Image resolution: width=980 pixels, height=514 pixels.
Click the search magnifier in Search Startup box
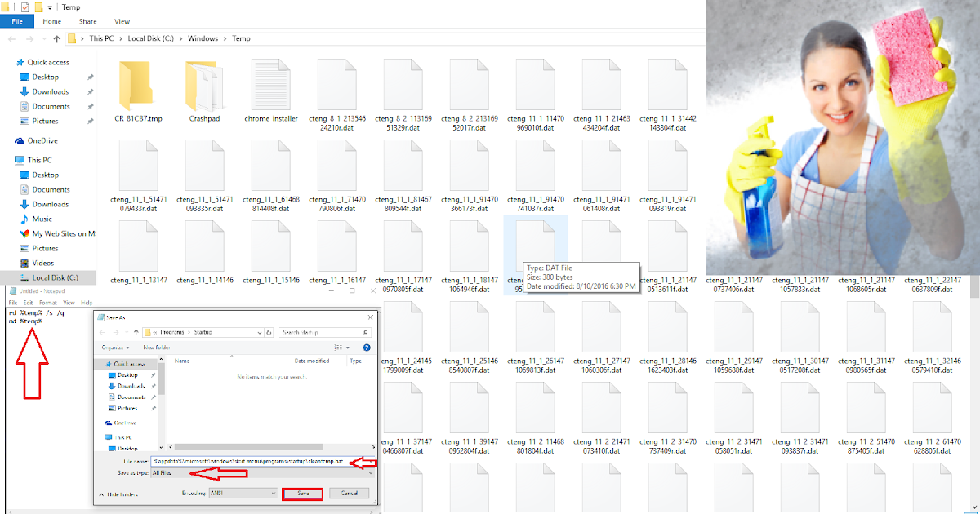[x=365, y=333]
